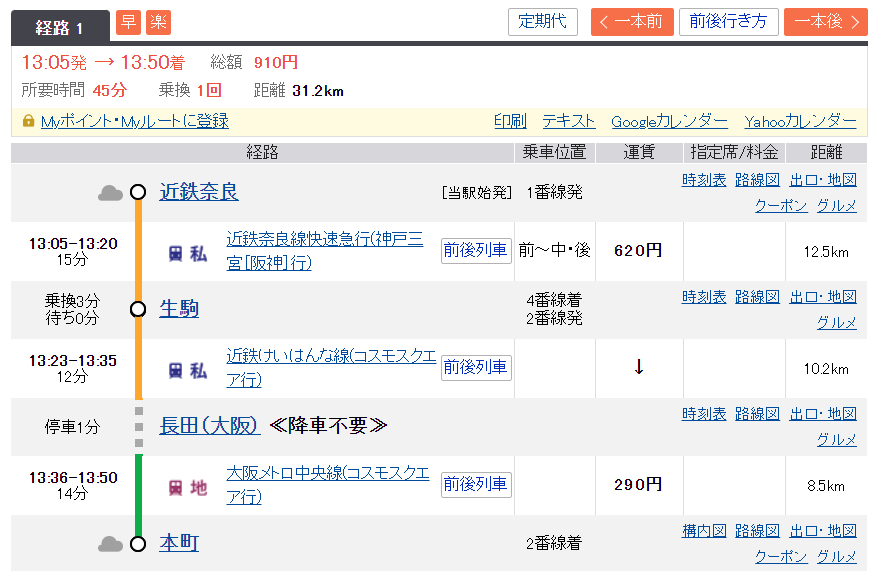Click the orange 早 badge
879x571 pixels.
pyautogui.click(x=128, y=22)
